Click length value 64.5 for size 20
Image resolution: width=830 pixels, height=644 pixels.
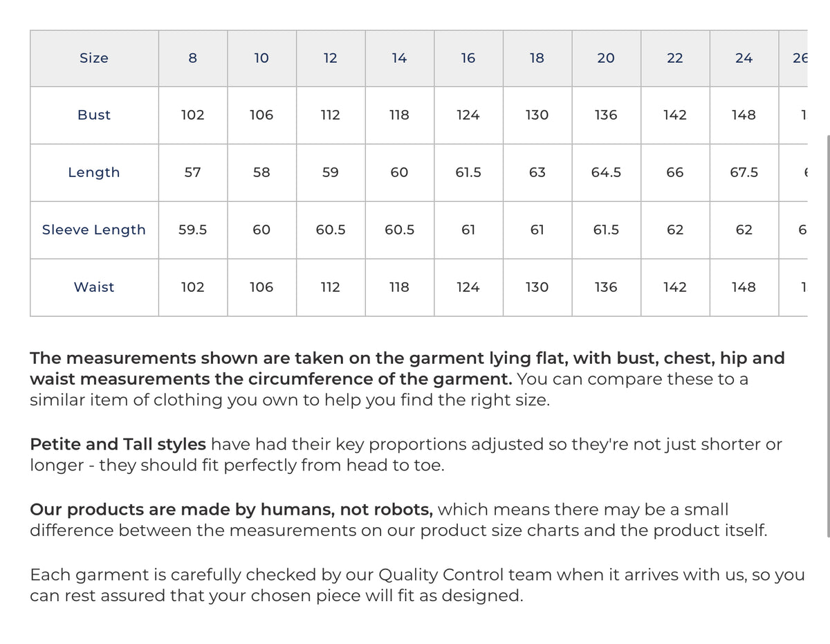[607, 173]
